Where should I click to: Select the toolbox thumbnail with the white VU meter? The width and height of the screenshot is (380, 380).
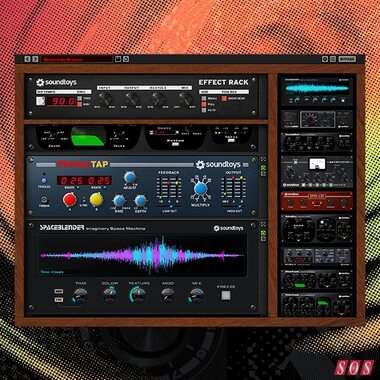[317, 172]
